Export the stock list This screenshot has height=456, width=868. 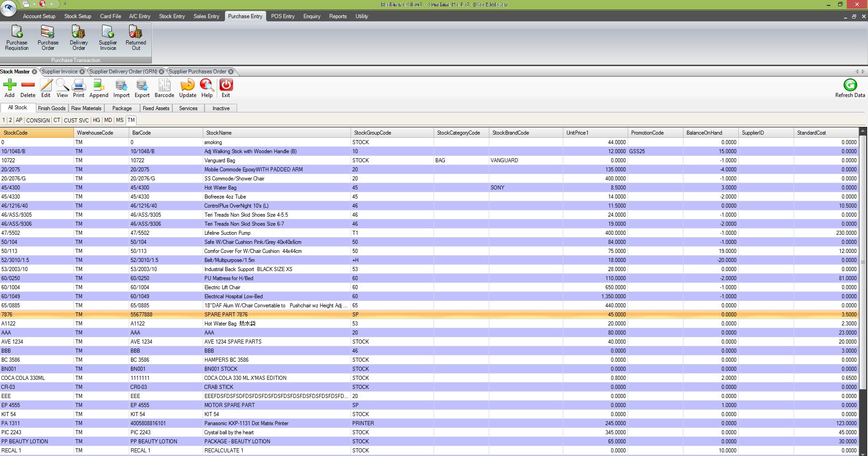coord(142,88)
